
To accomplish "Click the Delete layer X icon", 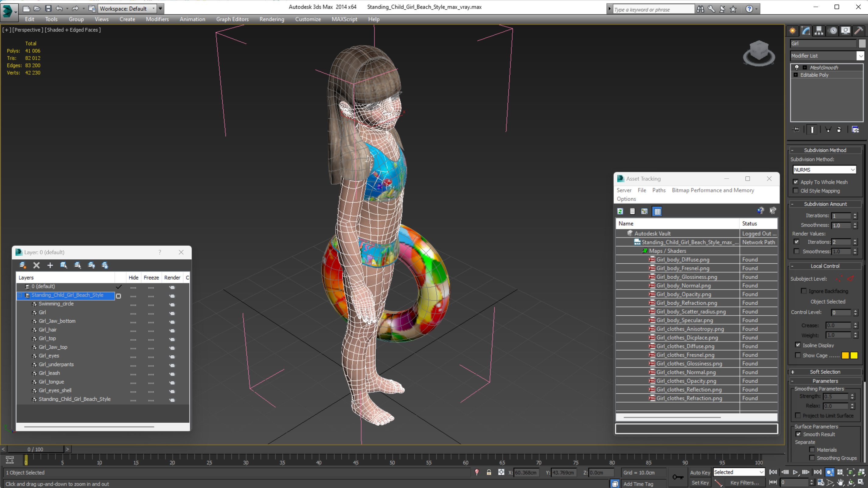I will pos(37,265).
